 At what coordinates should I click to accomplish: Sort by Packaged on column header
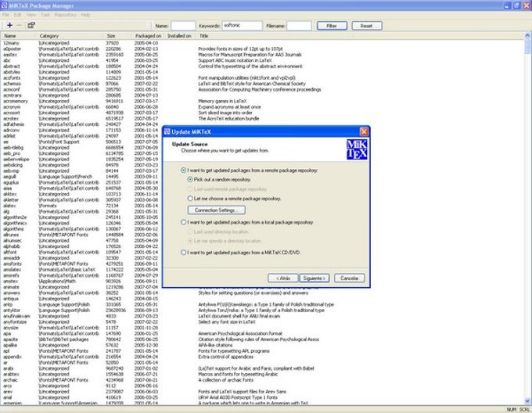pyautogui.click(x=149, y=36)
